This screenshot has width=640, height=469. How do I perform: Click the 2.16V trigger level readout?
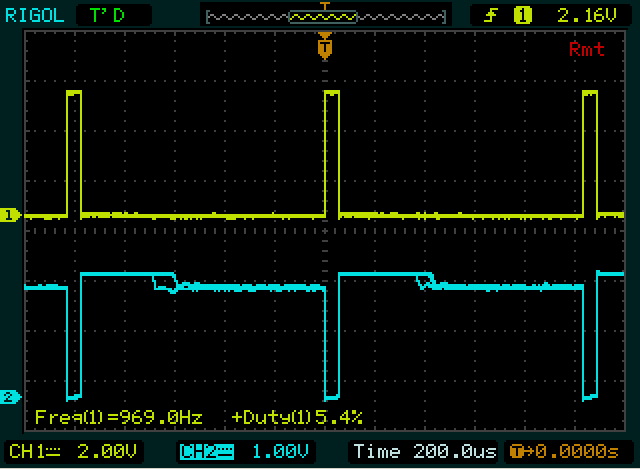tap(587, 16)
